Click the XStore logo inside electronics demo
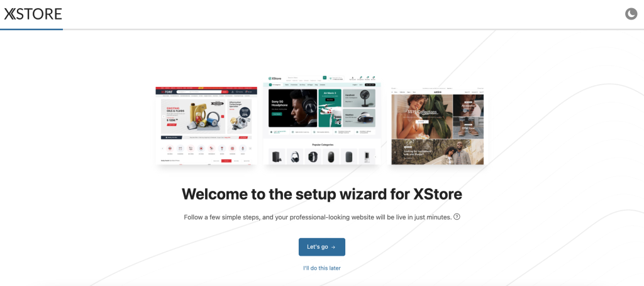Screen dimensions: 644x286 (275, 78)
